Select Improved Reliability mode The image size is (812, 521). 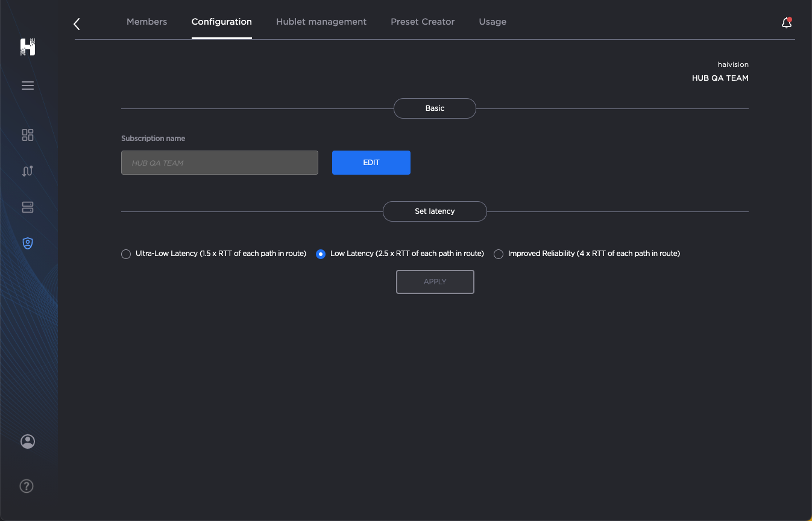tap(499, 254)
